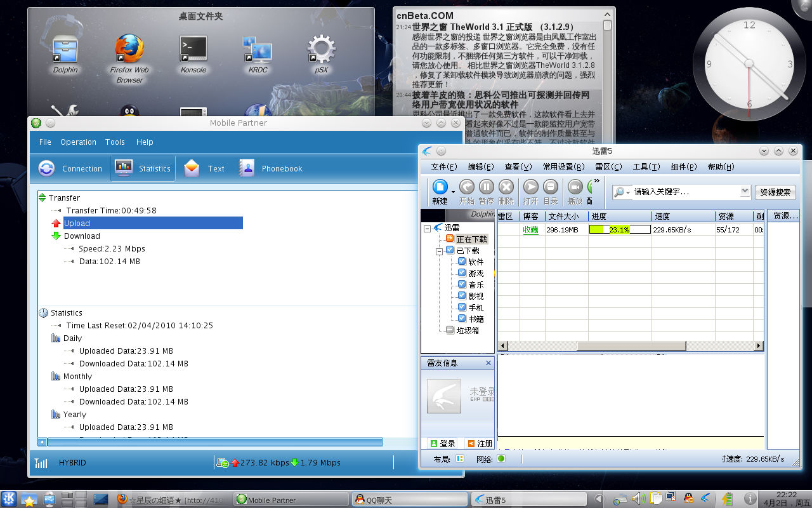Click 进度 column header in 迅雷5
812x508 pixels.
(x=620, y=216)
